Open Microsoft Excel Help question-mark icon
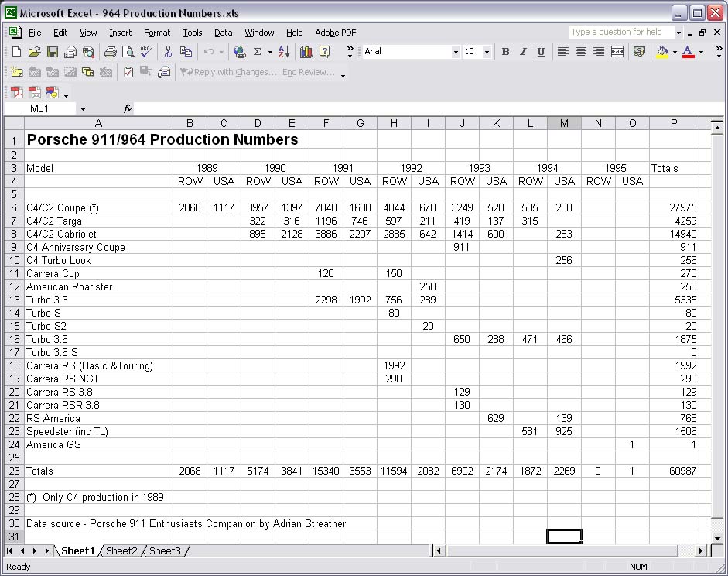 coord(324,52)
